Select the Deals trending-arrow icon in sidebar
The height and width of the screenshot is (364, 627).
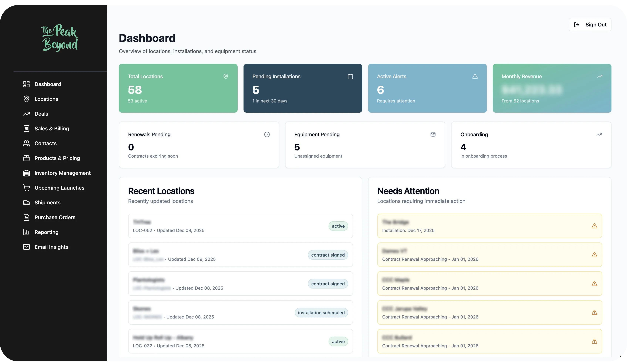tap(26, 114)
